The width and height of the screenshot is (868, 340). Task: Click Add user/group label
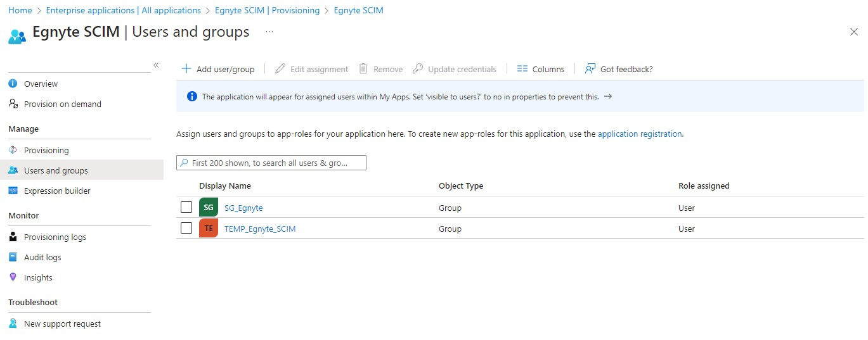click(x=226, y=69)
